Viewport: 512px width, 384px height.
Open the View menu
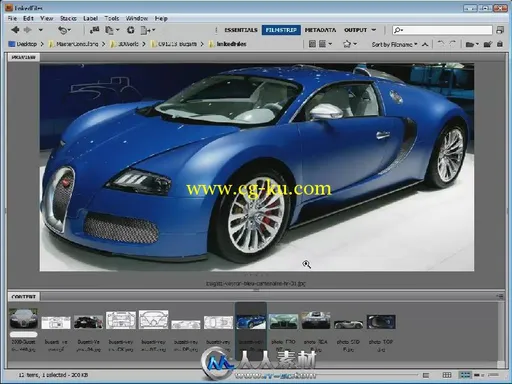point(47,18)
